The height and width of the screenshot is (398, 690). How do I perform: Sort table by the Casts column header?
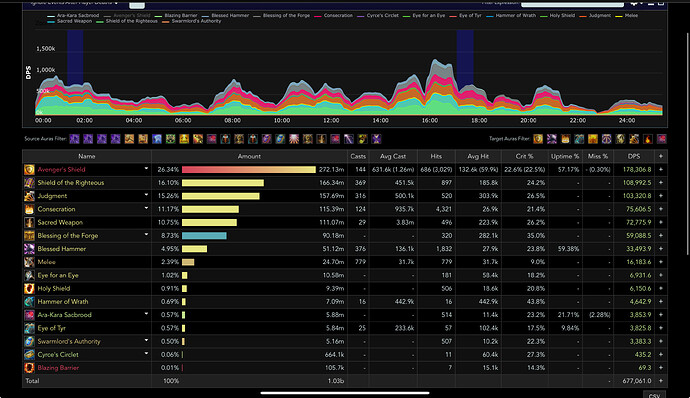[358, 156]
